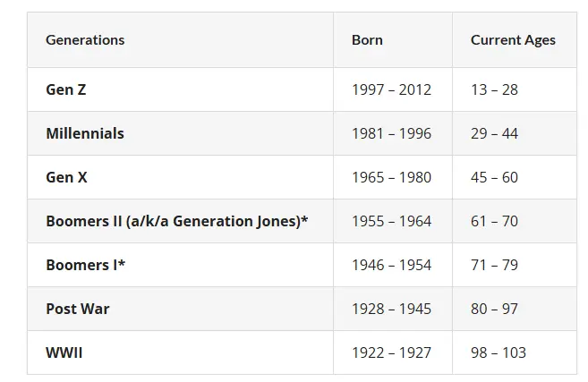Click the WWII generation label
This screenshot has width=588, height=382.
(x=64, y=352)
